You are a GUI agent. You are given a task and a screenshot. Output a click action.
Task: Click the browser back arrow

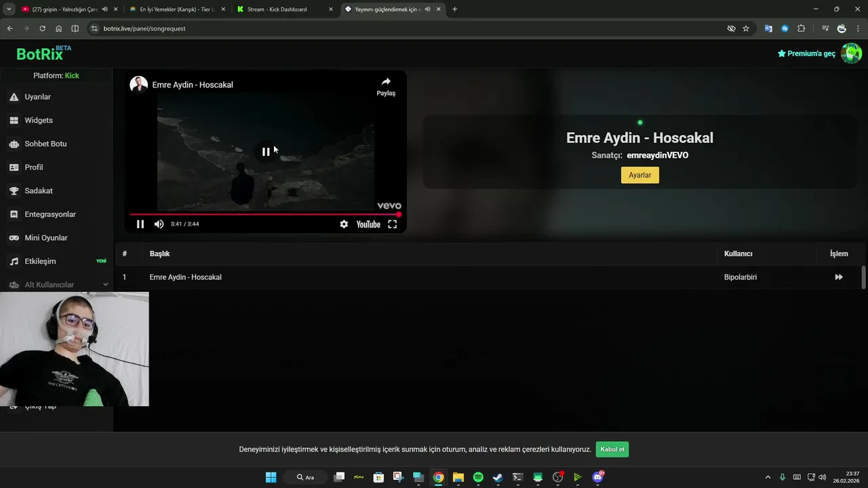click(9, 28)
